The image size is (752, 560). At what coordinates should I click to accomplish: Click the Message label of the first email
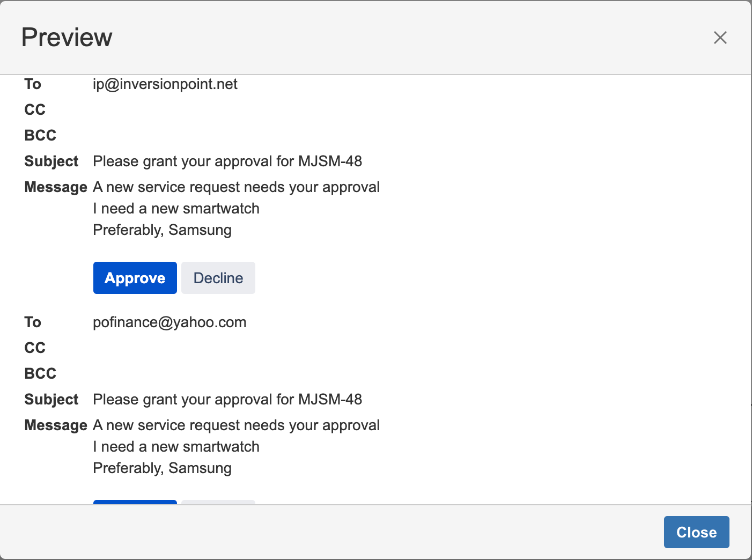(x=56, y=187)
